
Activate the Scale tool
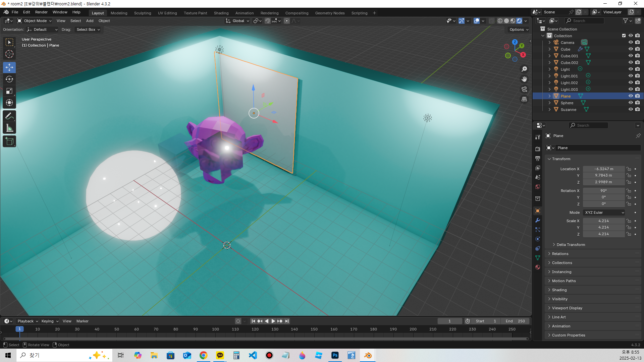tap(9, 91)
